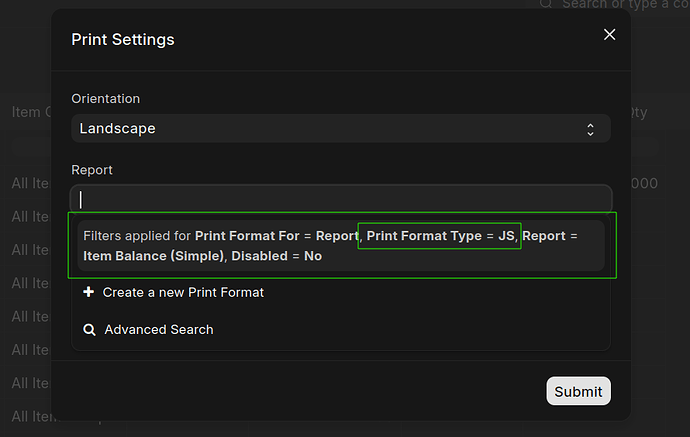Image resolution: width=690 pixels, height=437 pixels.
Task: Click the Print Settings dialog title
Action: (123, 40)
